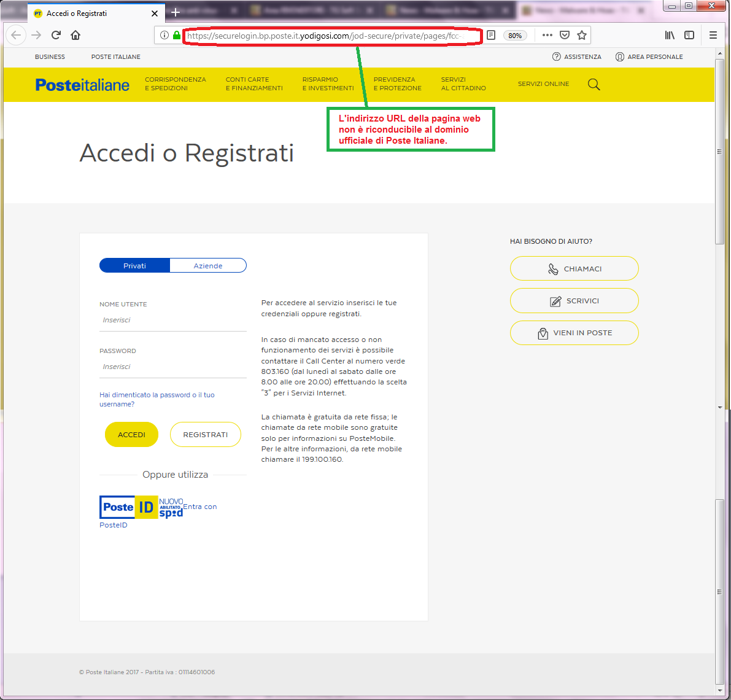Open Area Personale

[x=649, y=57]
